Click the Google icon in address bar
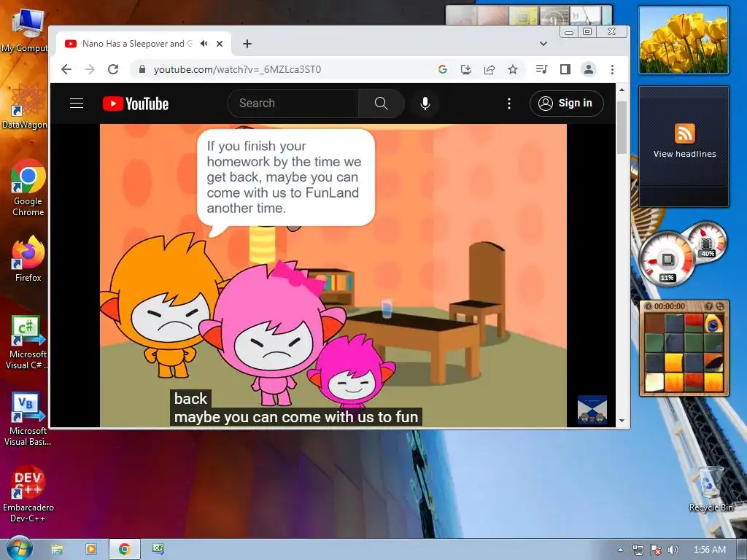This screenshot has width=747, height=560. coord(443,69)
